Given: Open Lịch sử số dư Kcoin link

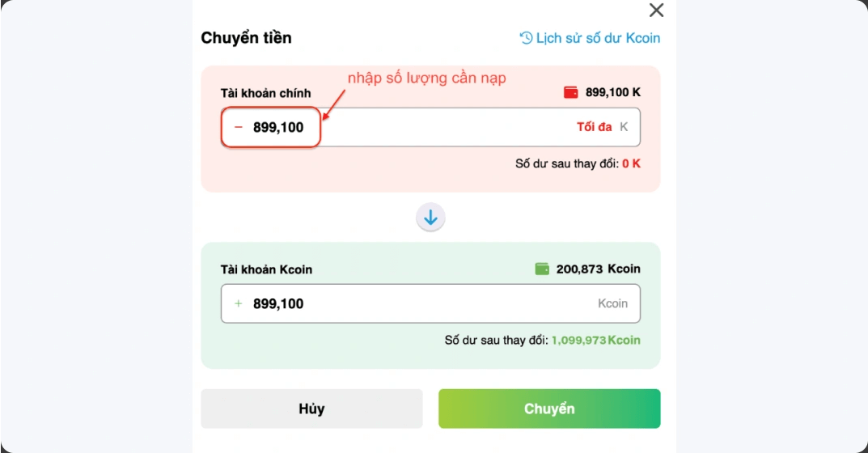Looking at the screenshot, I should [590, 38].
